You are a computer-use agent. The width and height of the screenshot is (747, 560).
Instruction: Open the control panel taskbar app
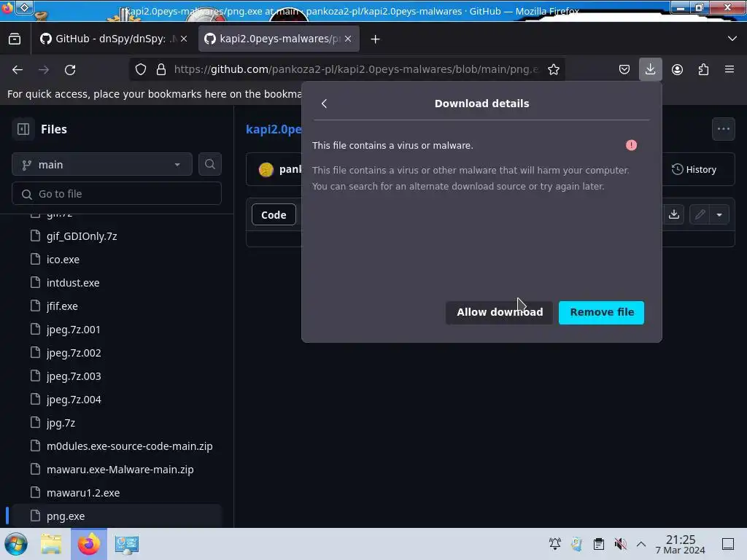(x=127, y=544)
